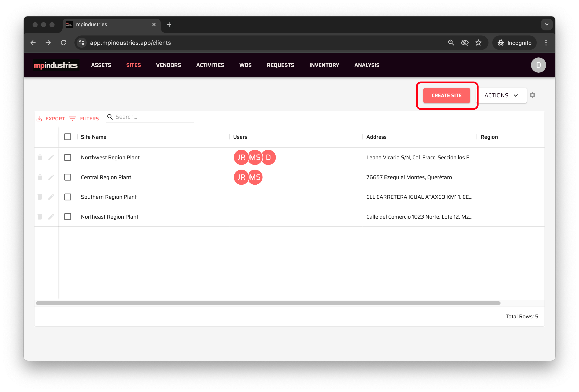Expand the Actions dropdown

[501, 95]
